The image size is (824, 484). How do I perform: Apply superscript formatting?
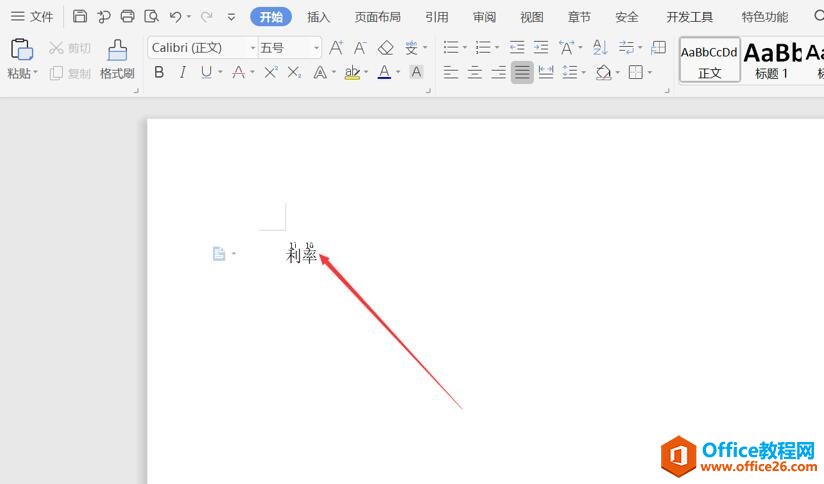point(271,72)
